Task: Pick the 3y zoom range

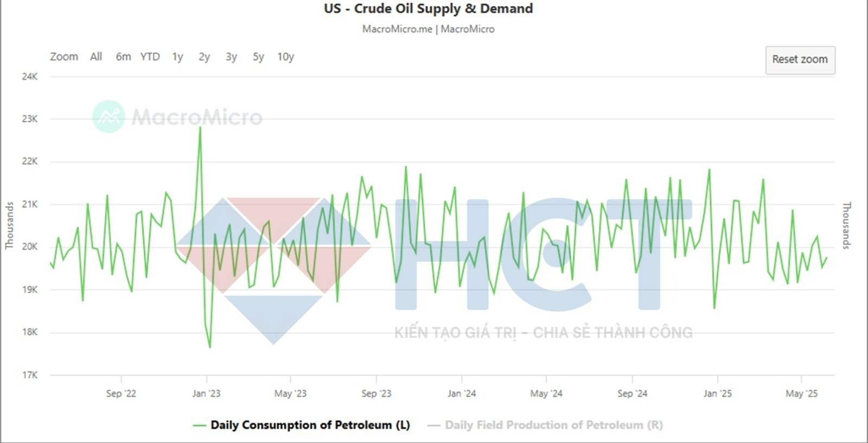Action: (231, 56)
